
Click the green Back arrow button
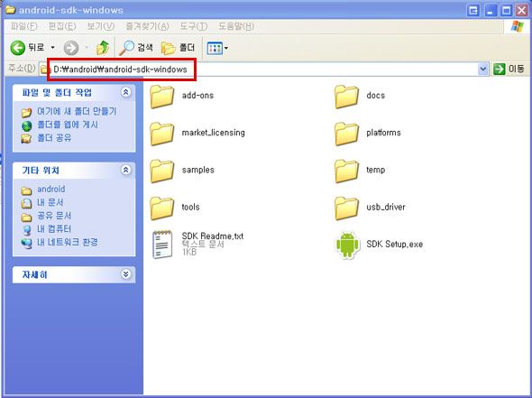point(18,48)
